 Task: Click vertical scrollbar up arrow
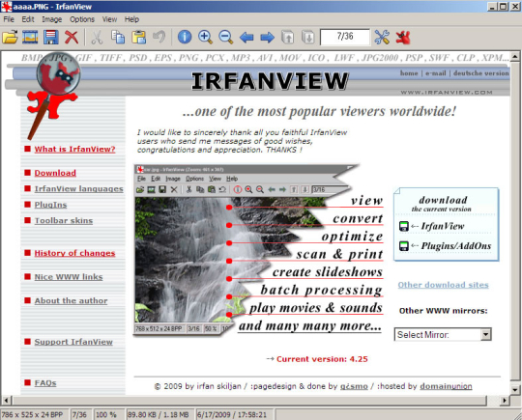pyautogui.click(x=514, y=57)
